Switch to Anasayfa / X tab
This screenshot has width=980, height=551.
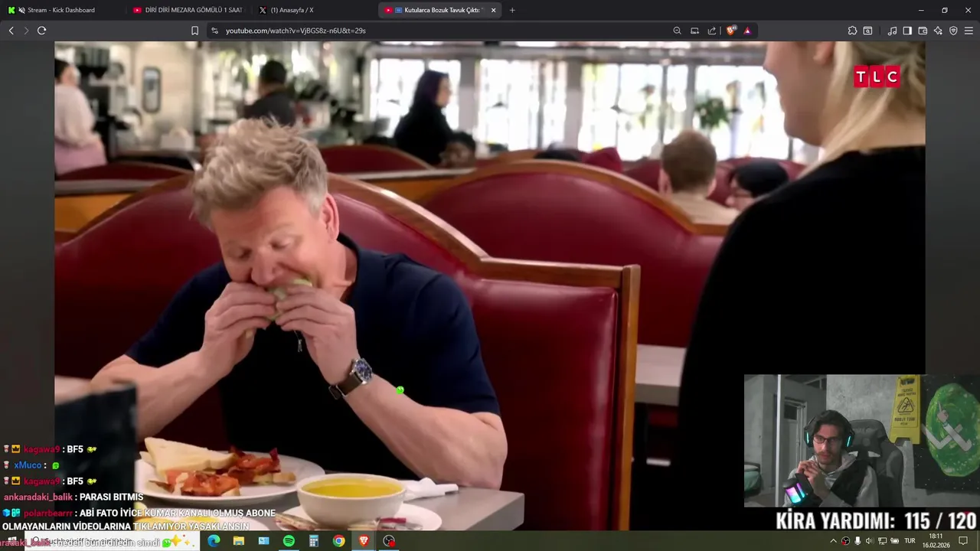coord(314,10)
